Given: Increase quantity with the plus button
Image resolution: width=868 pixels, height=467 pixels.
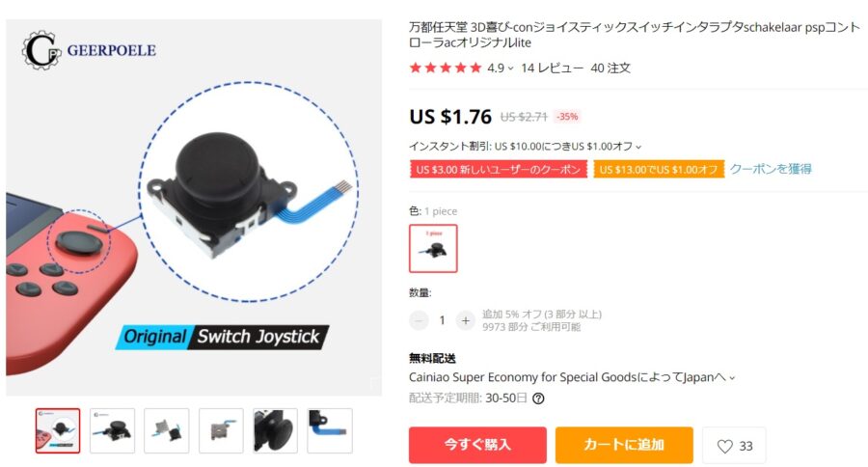Looking at the screenshot, I should tap(466, 320).
